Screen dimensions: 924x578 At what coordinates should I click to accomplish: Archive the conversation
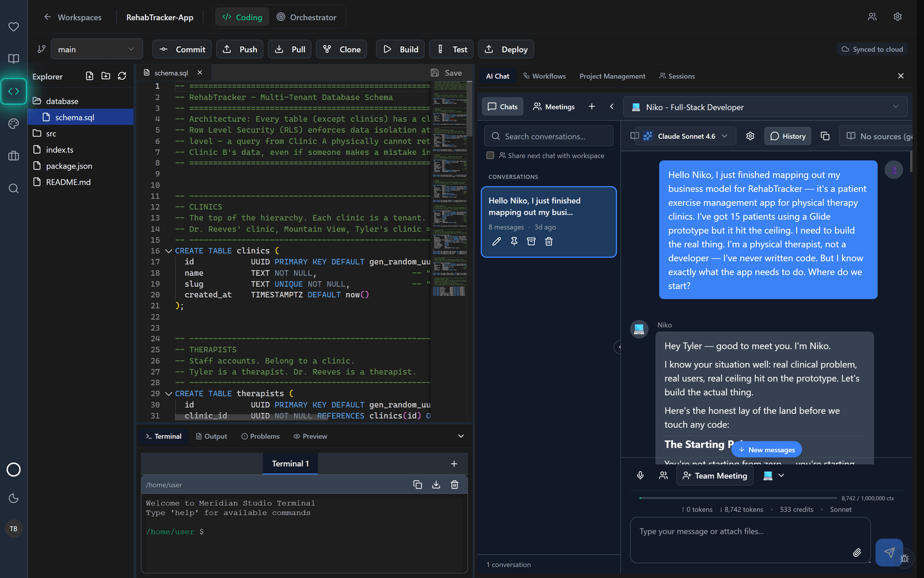(531, 242)
